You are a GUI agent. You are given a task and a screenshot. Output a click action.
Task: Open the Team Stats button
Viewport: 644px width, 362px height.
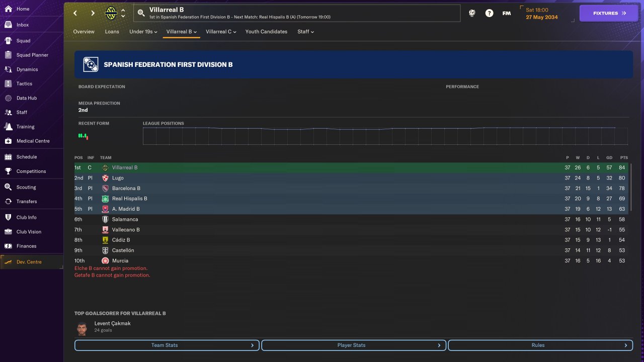pyautogui.click(x=167, y=345)
